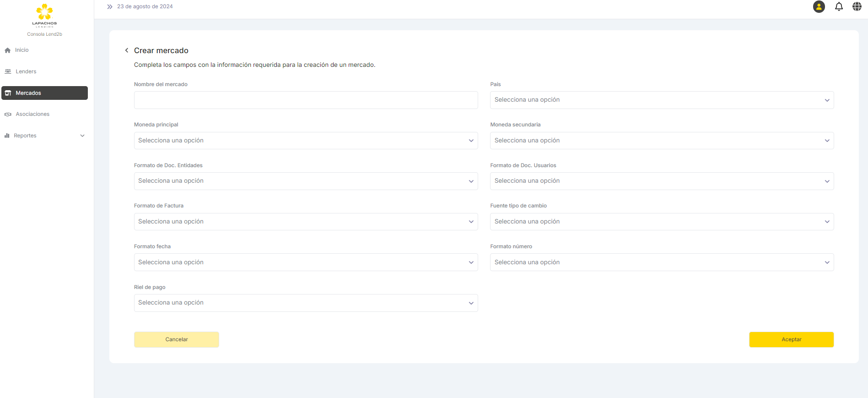Screen dimensions: 868x398
Task: Open Formato de Doc. Entidades dropdown
Action: (x=306, y=181)
